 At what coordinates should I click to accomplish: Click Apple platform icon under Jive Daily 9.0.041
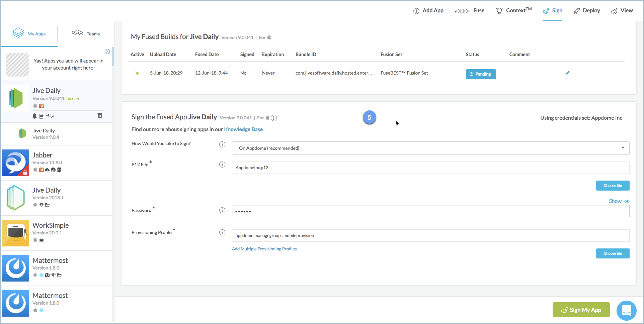(x=35, y=106)
